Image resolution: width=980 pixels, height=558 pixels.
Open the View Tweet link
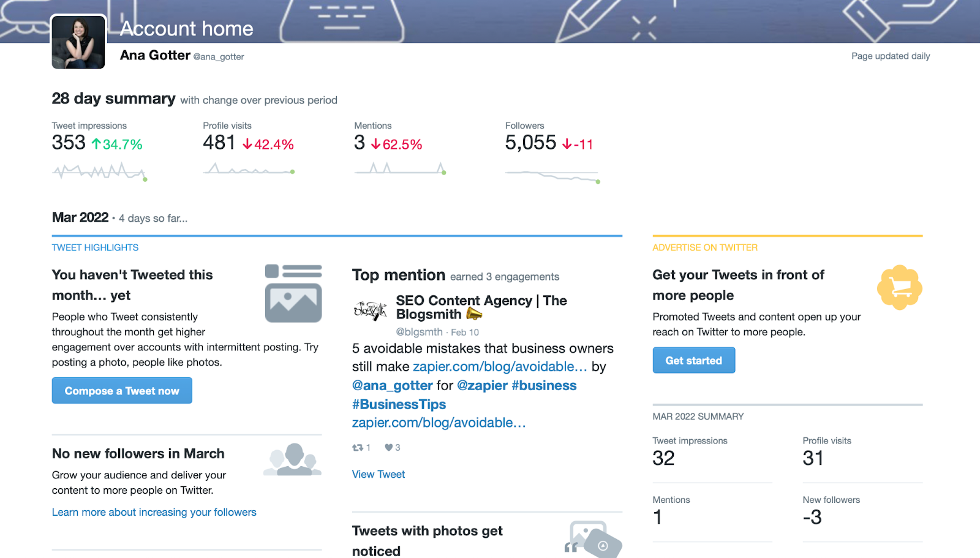tap(378, 473)
